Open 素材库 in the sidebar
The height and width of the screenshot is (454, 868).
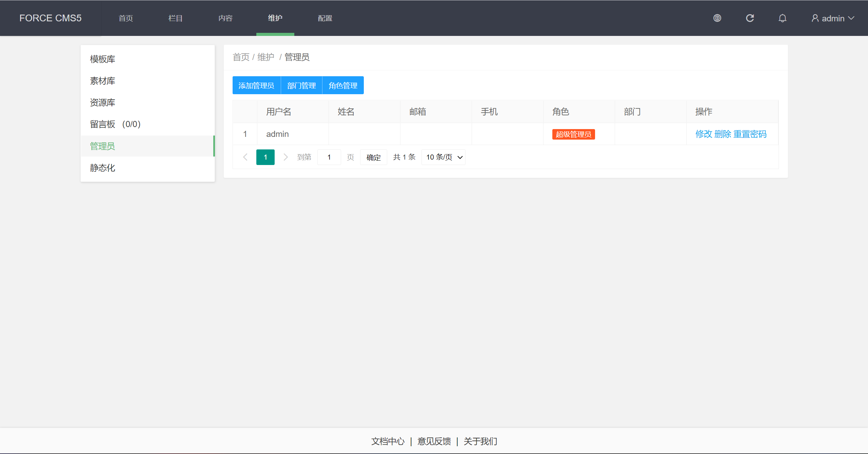pos(147,81)
